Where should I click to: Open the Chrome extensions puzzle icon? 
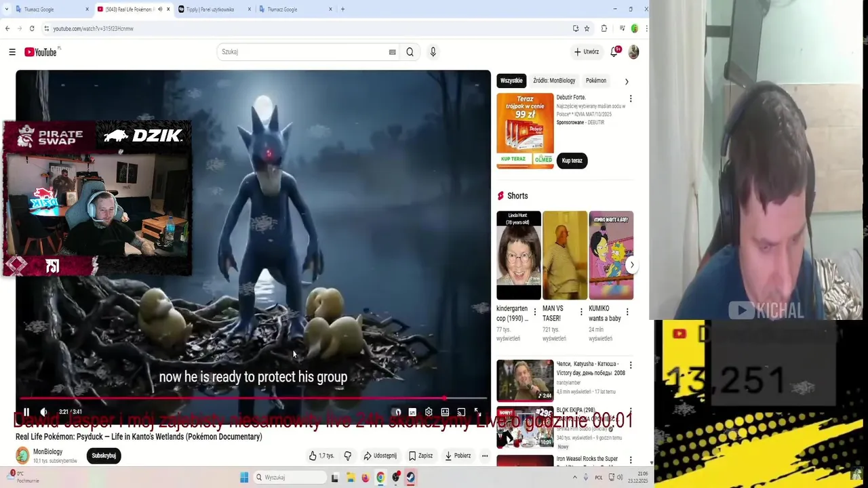[604, 28]
